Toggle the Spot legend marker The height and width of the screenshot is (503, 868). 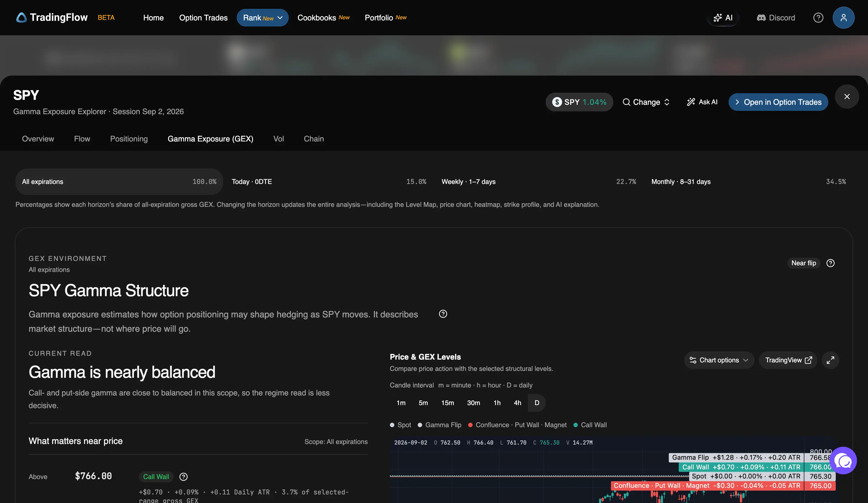coord(392,425)
